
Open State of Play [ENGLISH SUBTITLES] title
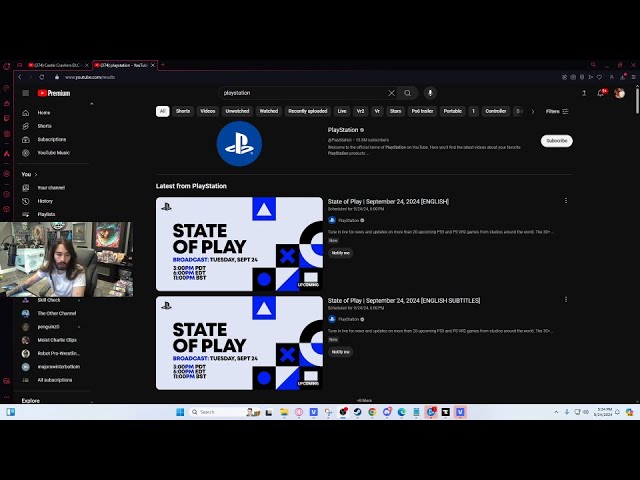[x=404, y=300]
